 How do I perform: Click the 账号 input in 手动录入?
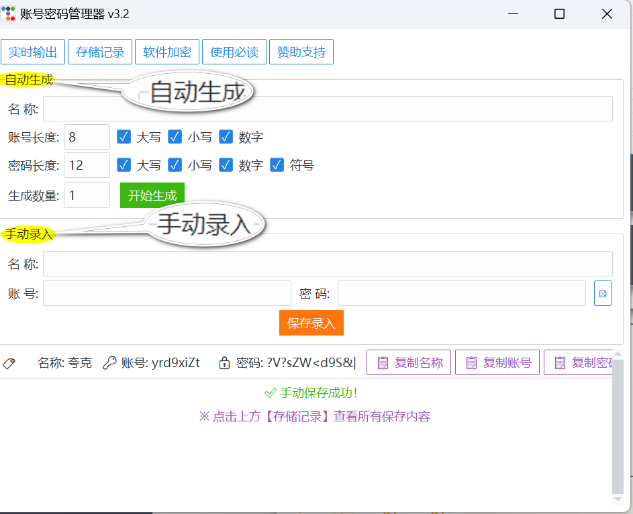tap(167, 293)
